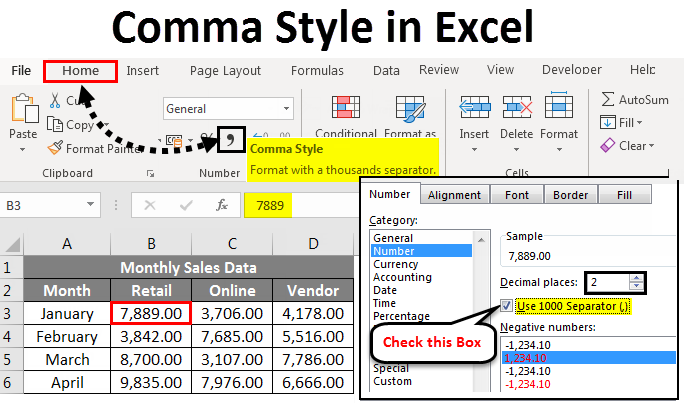
Task: Open the General number format dropdown
Action: (x=287, y=108)
